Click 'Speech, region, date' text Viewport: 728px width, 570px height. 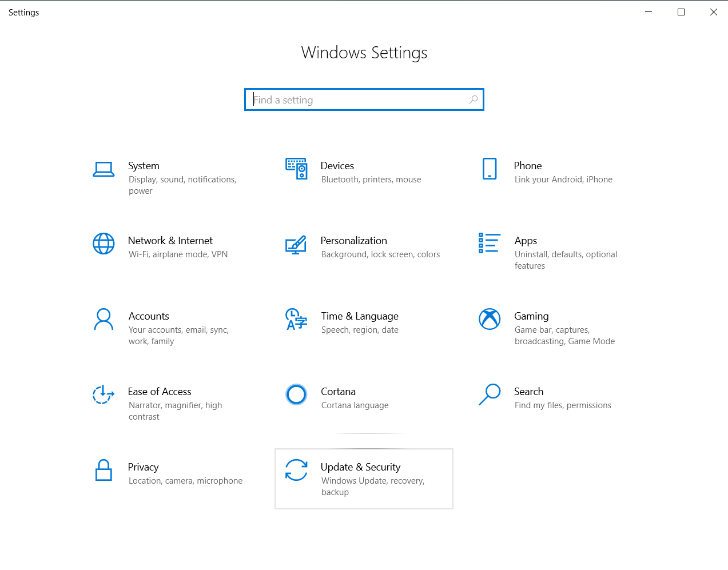point(360,330)
